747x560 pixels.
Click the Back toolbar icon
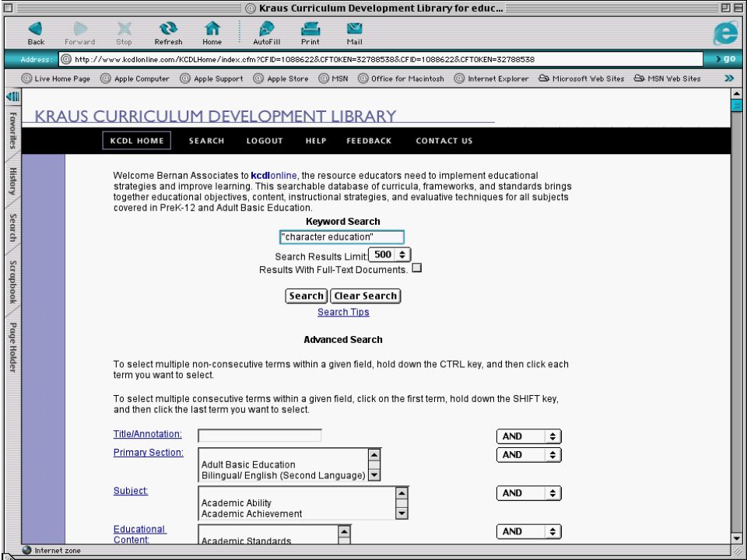coord(36,33)
